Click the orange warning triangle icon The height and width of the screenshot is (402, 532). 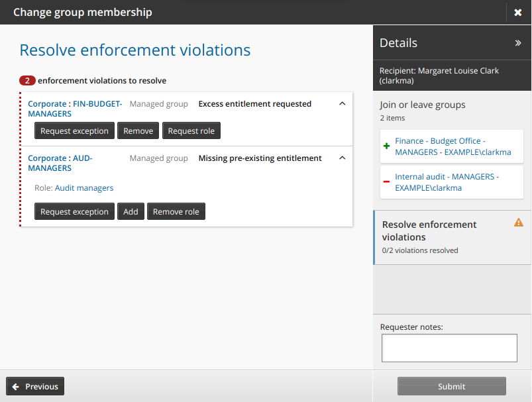518,223
